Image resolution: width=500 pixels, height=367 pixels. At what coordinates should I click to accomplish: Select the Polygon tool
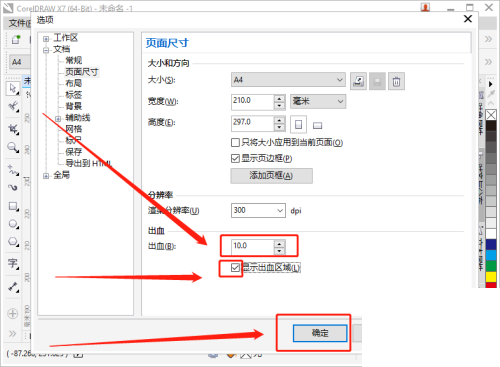pos(13,241)
